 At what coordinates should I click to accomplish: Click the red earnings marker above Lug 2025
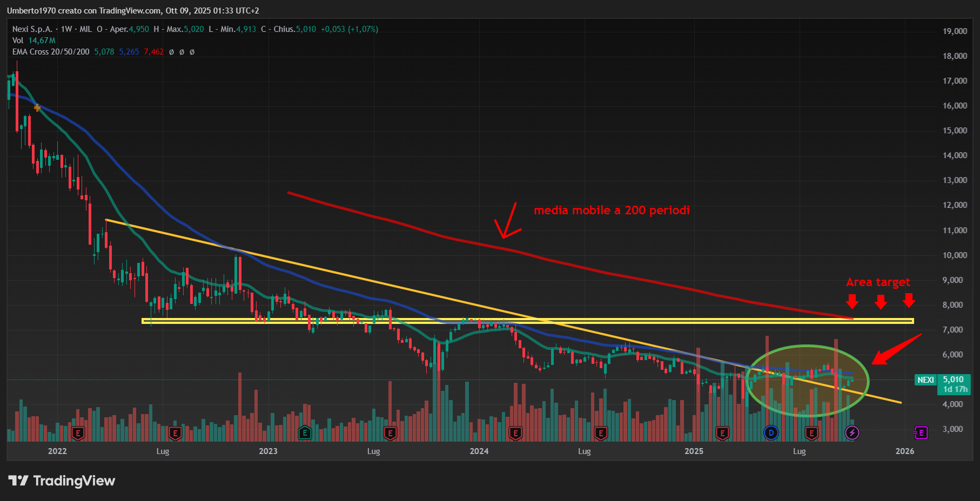(811, 432)
